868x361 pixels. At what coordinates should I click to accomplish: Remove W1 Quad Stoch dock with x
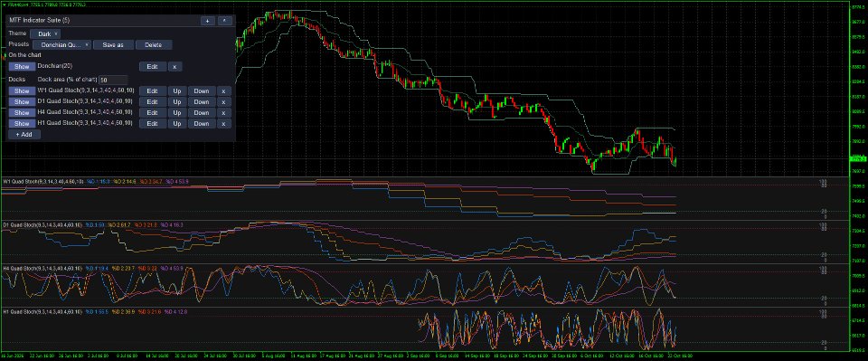click(x=223, y=90)
